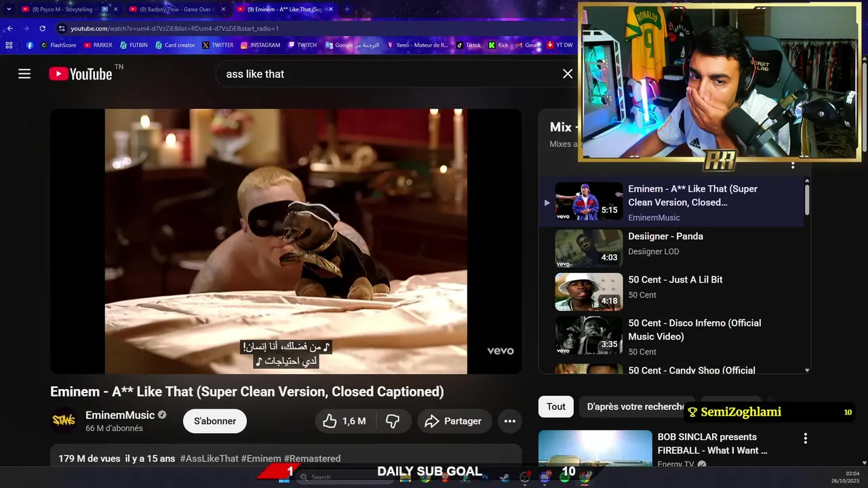Viewport: 868px width, 488px height.
Task: Close the Psyco M tab
Action: (115, 9)
